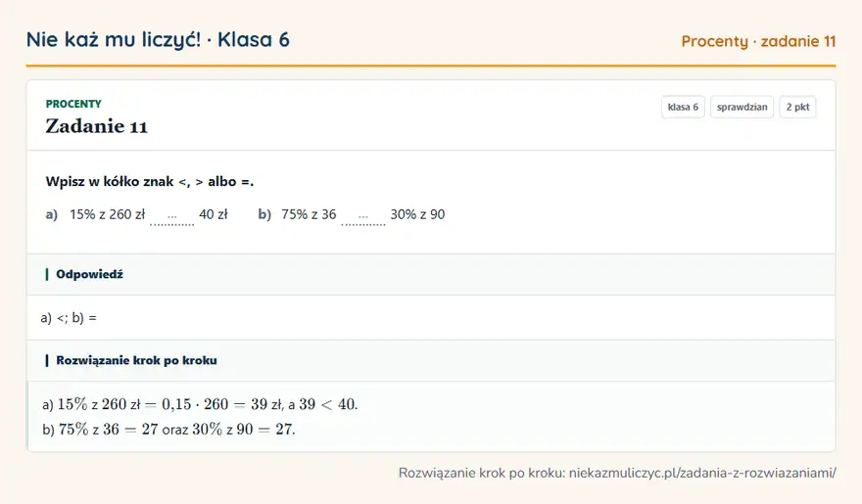Click the instruction 'Wpisz w kółko znak'
This screenshot has height=504, width=862.
coord(150,182)
